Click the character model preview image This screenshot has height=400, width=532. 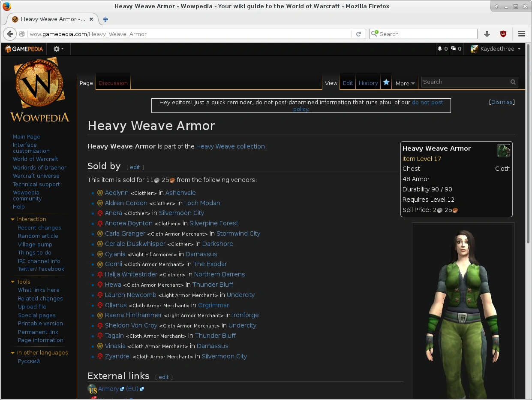click(463, 311)
